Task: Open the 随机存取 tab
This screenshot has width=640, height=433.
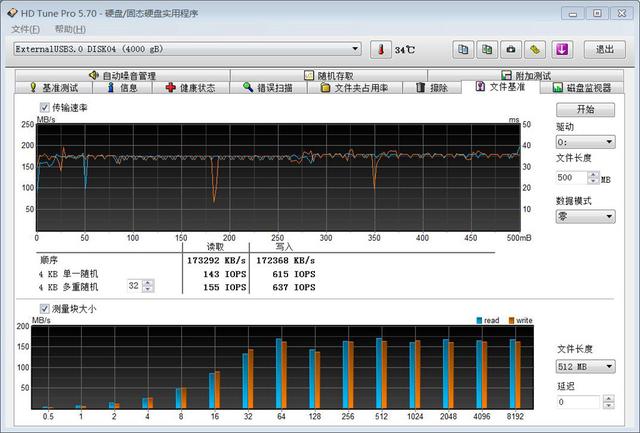Action: coord(329,75)
